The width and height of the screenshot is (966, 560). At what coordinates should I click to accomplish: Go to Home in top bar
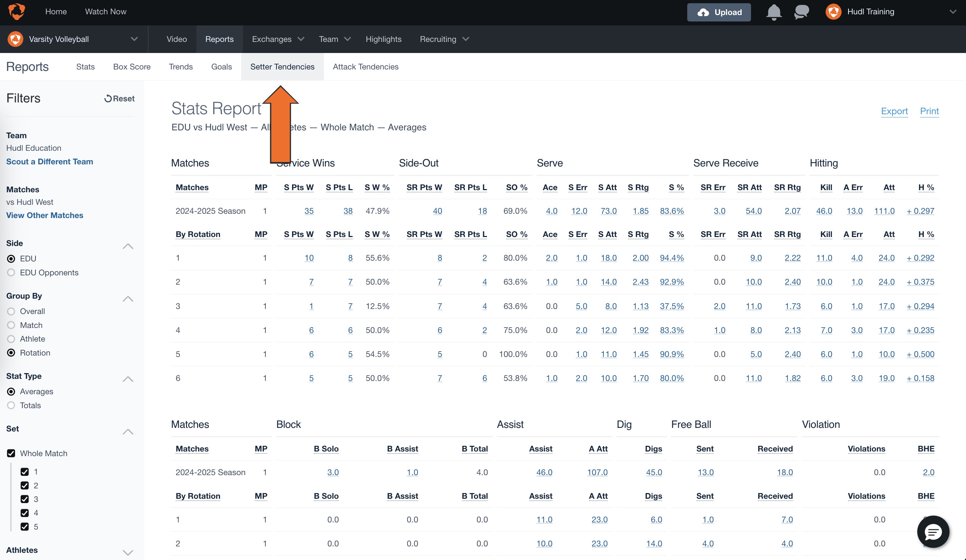56,11
